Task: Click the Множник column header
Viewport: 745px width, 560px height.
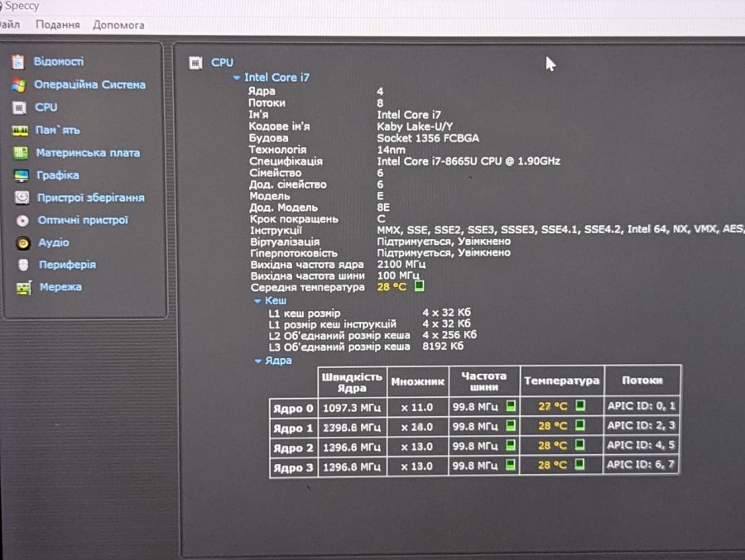Action: point(418,381)
